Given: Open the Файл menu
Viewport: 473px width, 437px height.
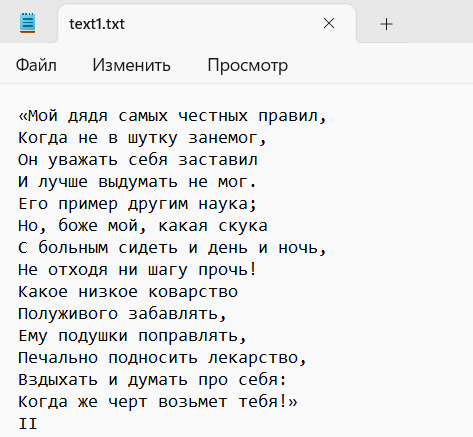Looking at the screenshot, I should [x=36, y=65].
